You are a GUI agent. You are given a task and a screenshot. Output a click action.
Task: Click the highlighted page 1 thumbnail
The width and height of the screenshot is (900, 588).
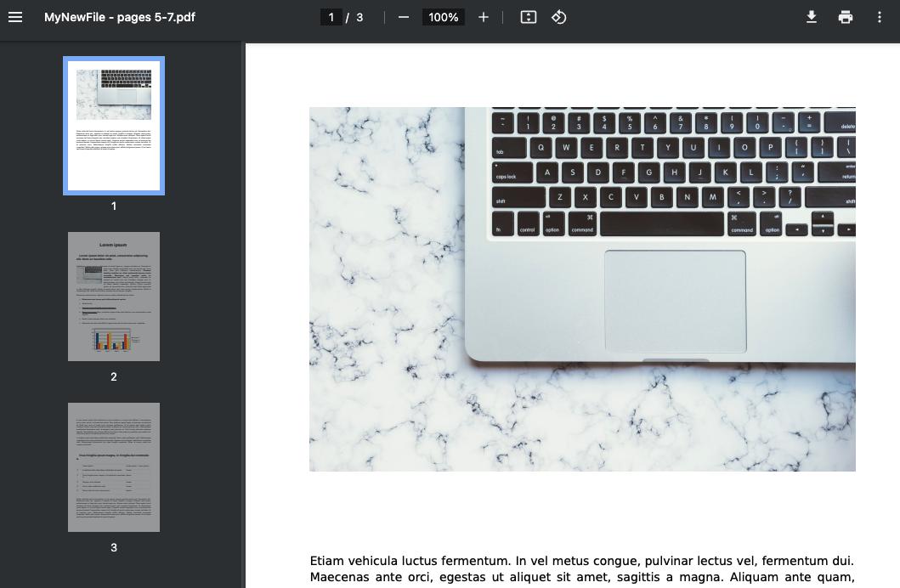tap(113, 125)
